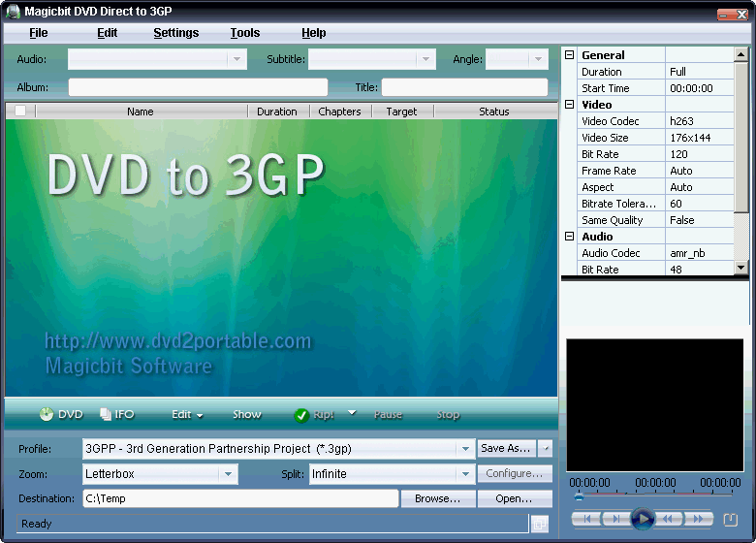Open the File menu

[38, 33]
